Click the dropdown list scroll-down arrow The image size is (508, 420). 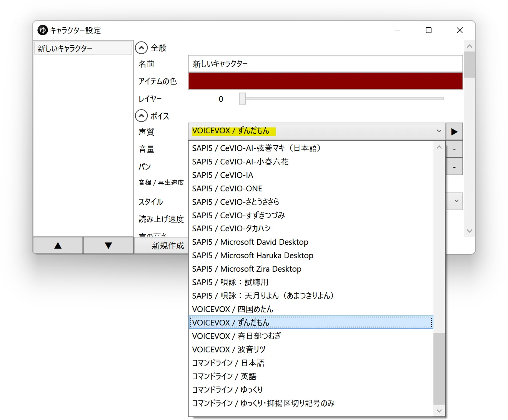(x=439, y=410)
